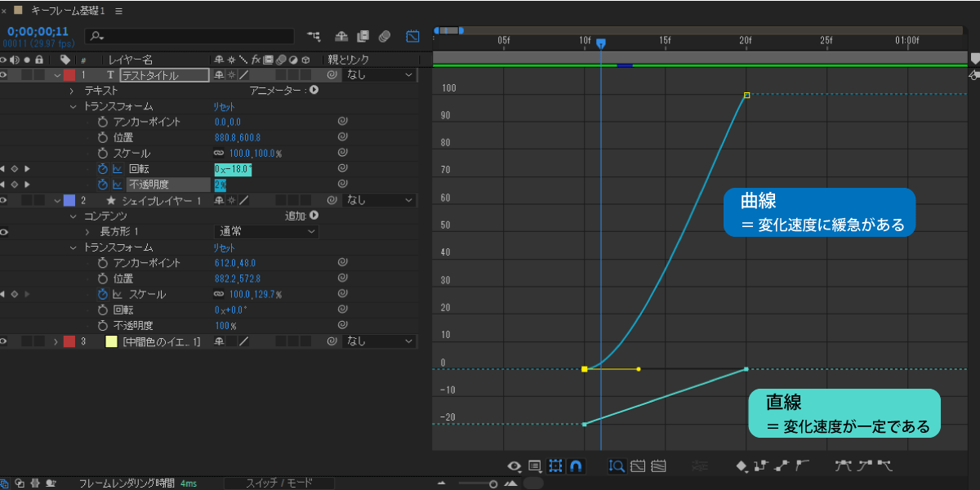Open the edit selected keyframes diamond menu
This screenshot has height=490, width=980.
742,466
